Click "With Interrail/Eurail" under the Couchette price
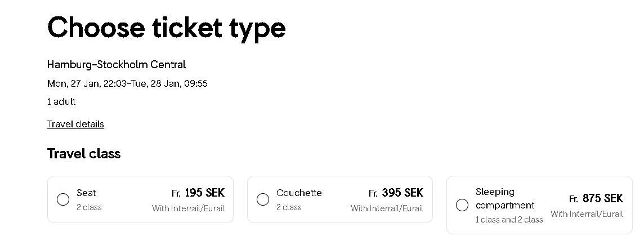Screen dimensions: 644x240 (387, 208)
